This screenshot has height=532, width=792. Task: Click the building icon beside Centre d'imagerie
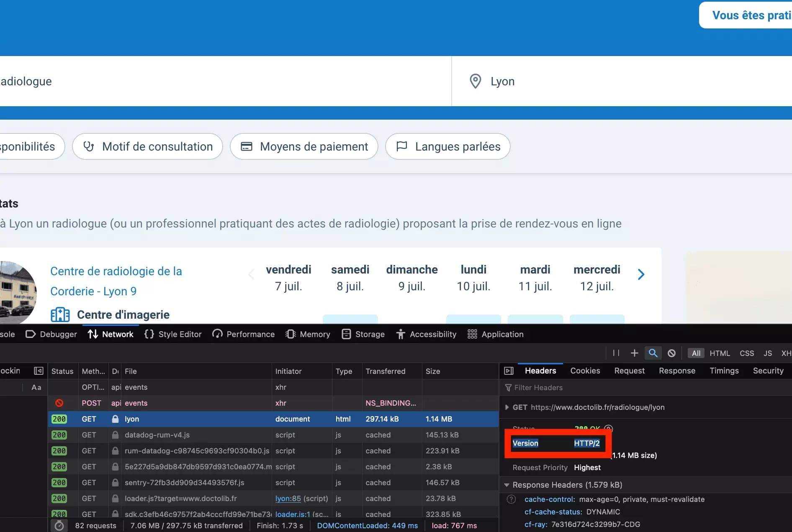point(60,315)
